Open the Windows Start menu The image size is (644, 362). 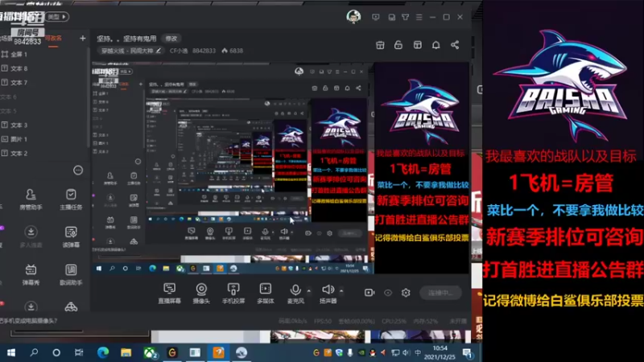pyautogui.click(x=11, y=352)
